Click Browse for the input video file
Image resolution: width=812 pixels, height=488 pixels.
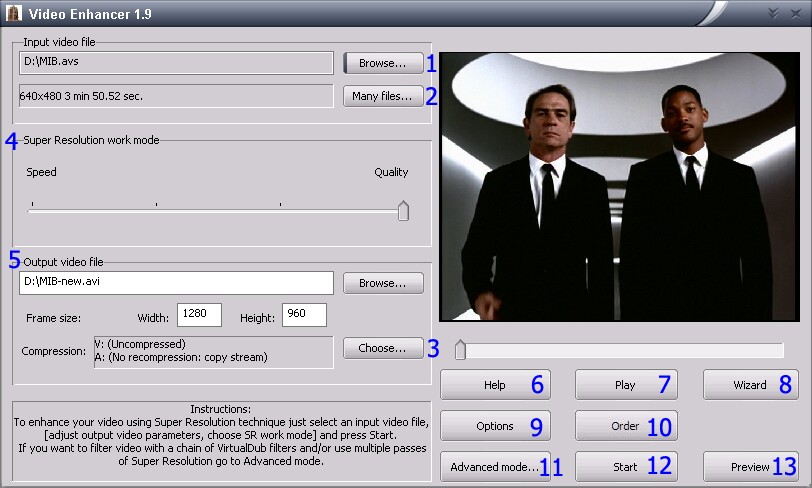click(x=383, y=63)
